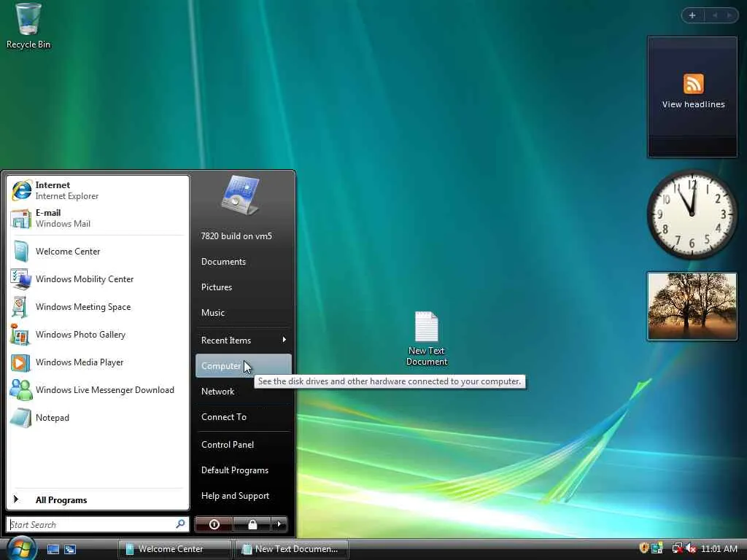
Task: Switch to Welcome Center taskbar button
Action: tap(175, 549)
